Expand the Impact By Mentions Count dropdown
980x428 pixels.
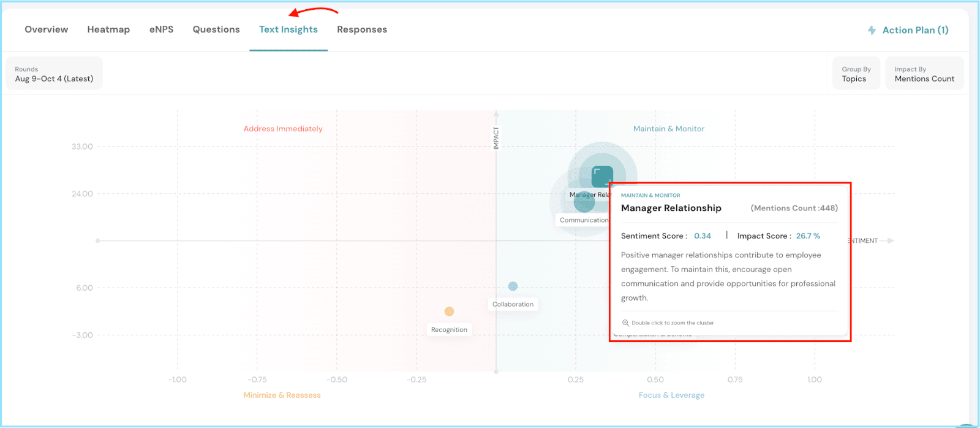pyautogui.click(x=924, y=74)
